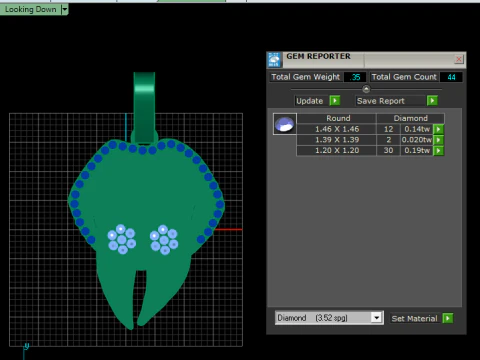Select the 1.46 X 1.46 gem row
The width and height of the screenshot is (480, 360).
click(370, 129)
